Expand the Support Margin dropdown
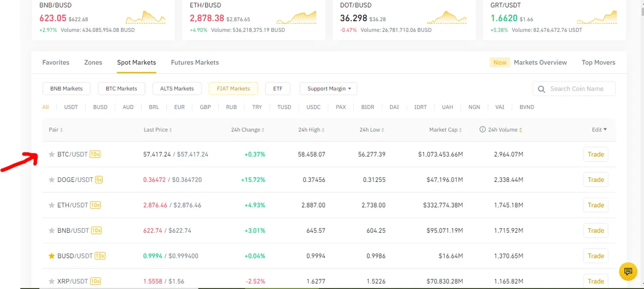This screenshot has height=289, width=644. point(329,88)
